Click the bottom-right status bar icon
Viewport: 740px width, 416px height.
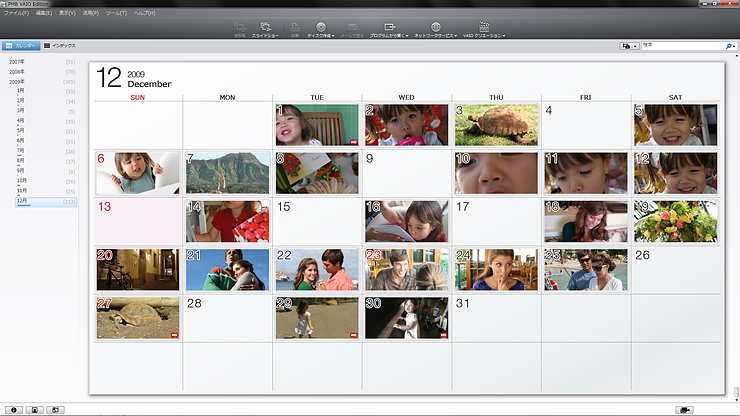(x=685, y=410)
